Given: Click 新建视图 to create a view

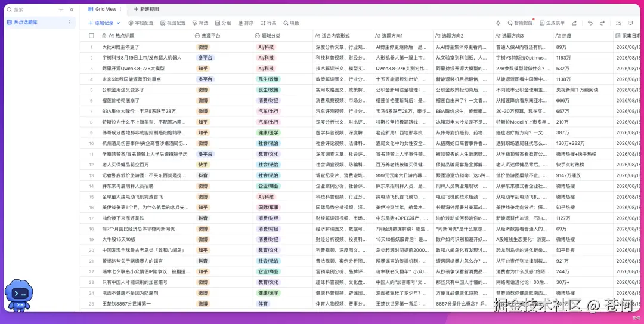Looking at the screenshot, I should click(x=146, y=9).
